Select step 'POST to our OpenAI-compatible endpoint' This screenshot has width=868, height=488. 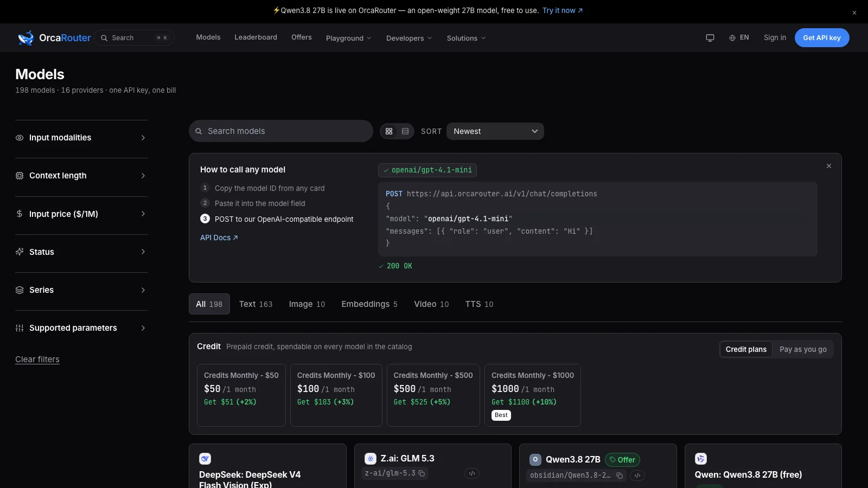click(277, 219)
